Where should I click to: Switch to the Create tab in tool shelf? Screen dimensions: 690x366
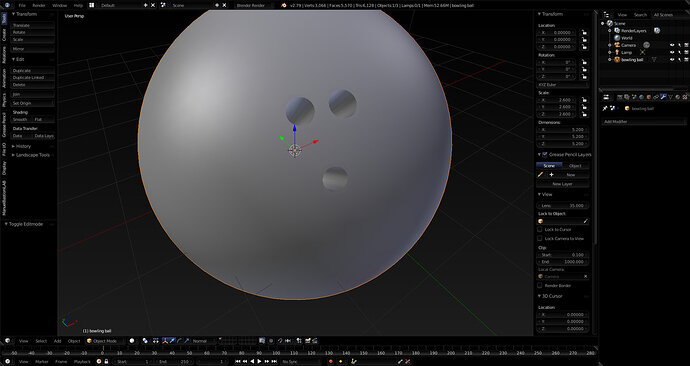[x=4, y=35]
